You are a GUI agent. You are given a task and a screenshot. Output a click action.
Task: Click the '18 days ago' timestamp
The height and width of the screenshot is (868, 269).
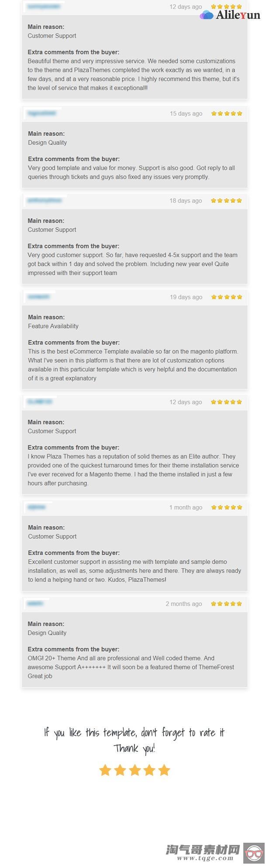[x=186, y=201]
